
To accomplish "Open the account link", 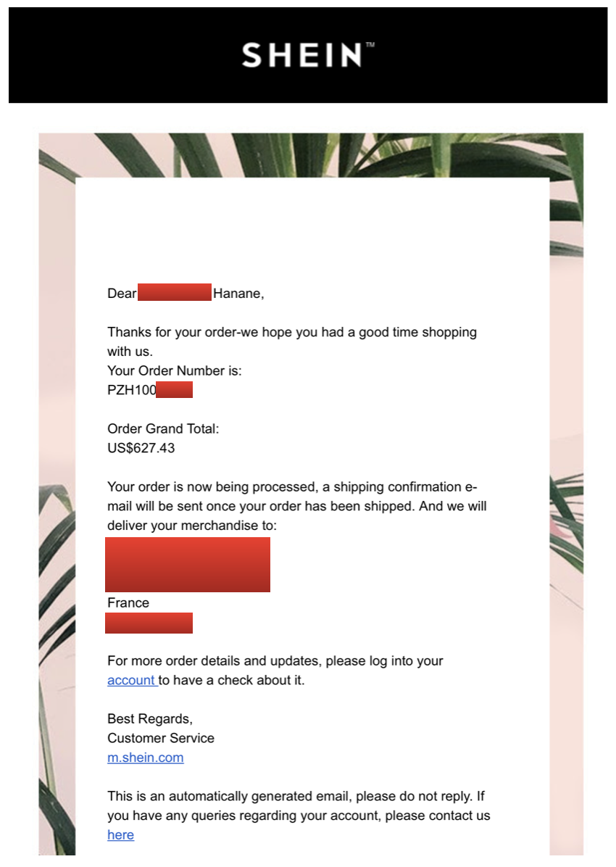I will coord(131,680).
